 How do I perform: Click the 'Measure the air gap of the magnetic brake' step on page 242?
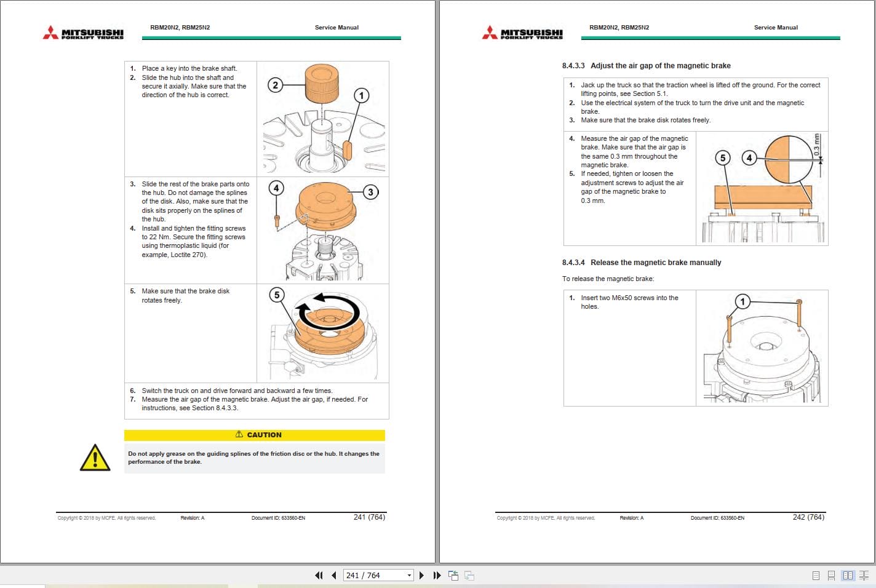(634, 152)
